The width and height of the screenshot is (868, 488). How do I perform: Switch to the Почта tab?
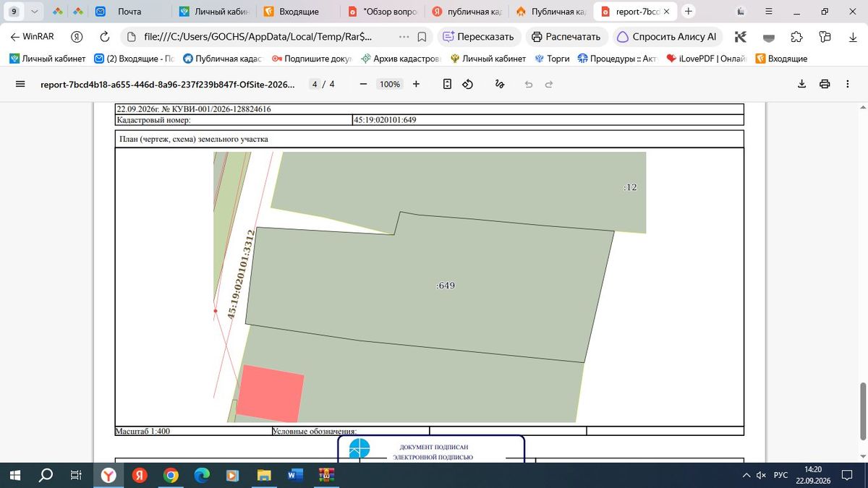pyautogui.click(x=129, y=12)
